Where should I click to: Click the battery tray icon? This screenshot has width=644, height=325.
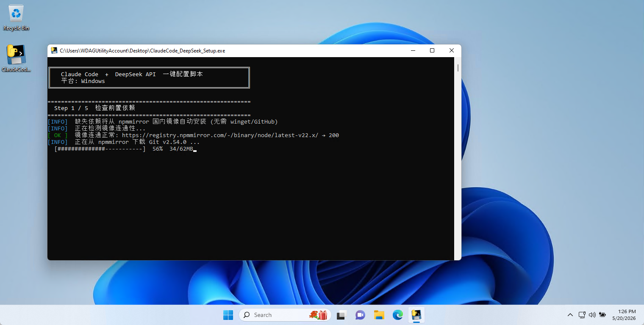click(602, 315)
